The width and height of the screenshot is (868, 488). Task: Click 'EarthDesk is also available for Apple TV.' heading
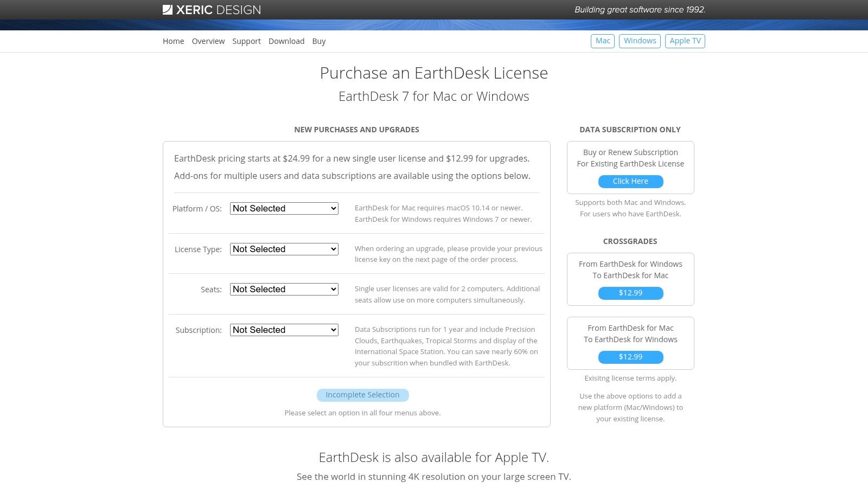click(x=434, y=458)
